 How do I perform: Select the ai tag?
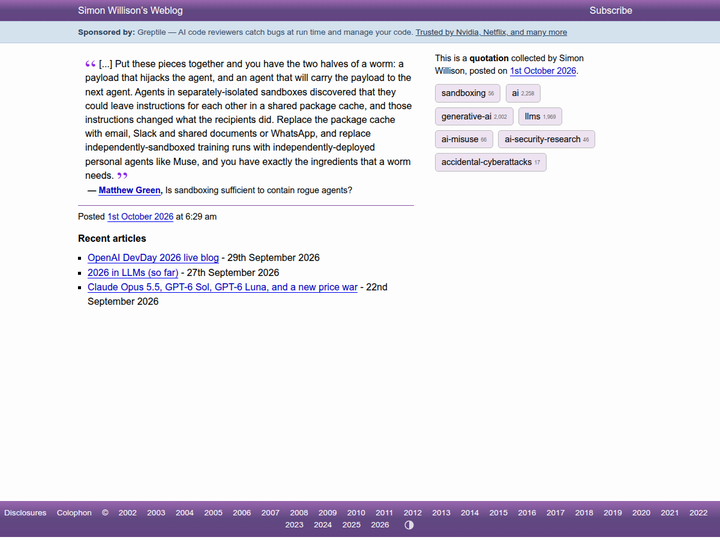tap(523, 93)
